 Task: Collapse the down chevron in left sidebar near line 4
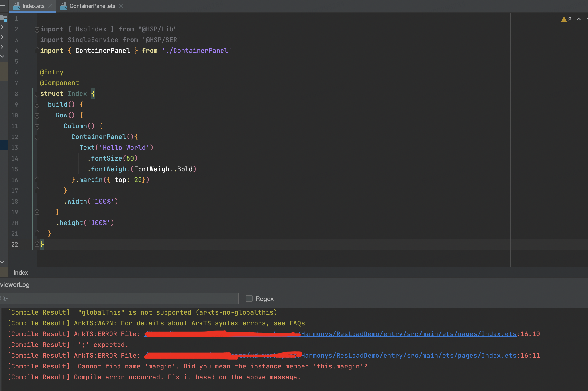[2, 56]
